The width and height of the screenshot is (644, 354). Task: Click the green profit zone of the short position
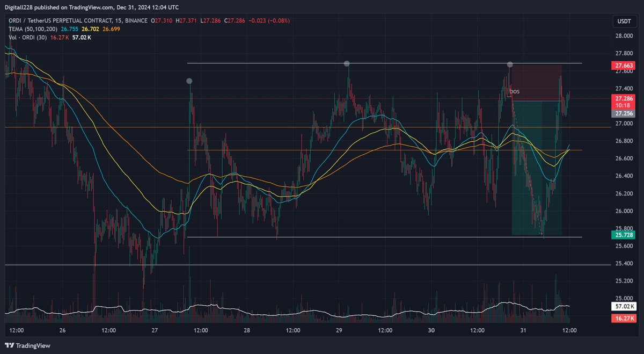[x=537, y=168]
